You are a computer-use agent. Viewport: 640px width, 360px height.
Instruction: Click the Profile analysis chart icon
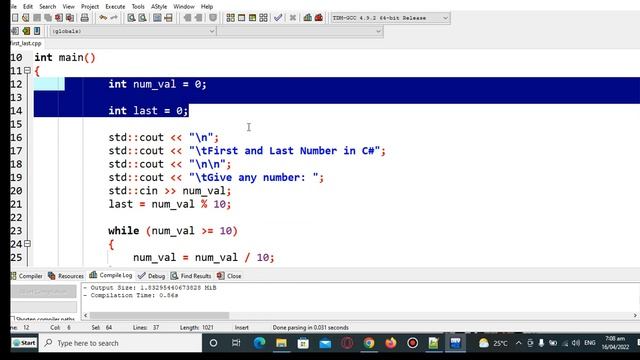[308, 18]
